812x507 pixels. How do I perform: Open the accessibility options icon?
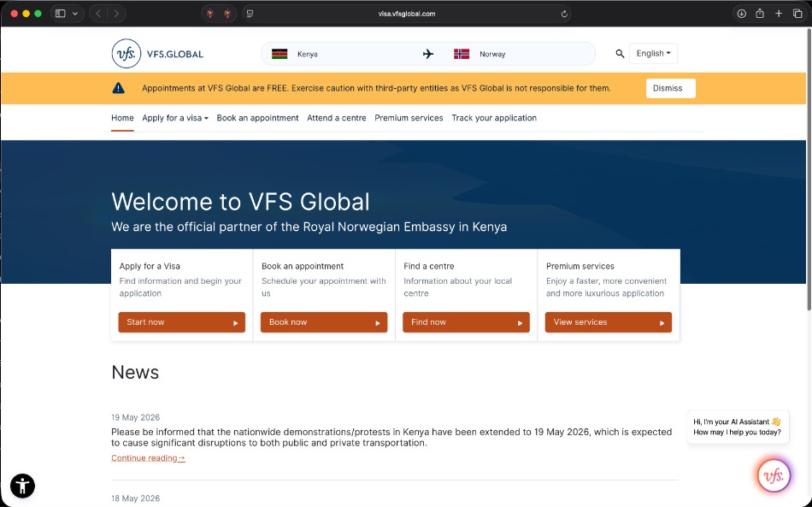(22, 486)
